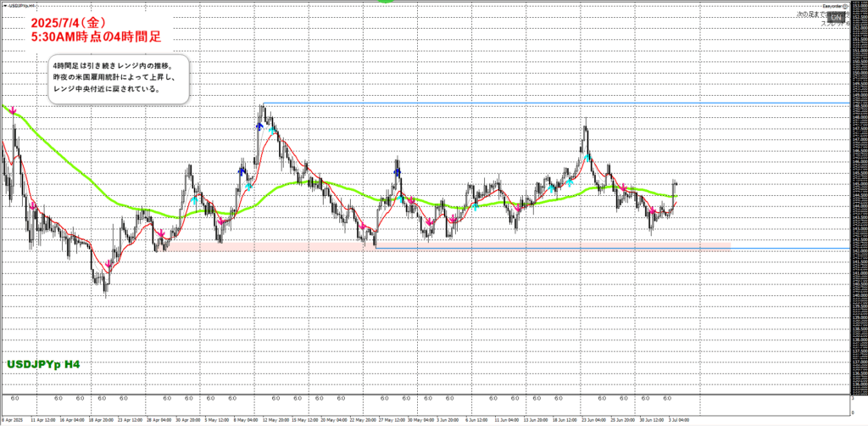The width and height of the screenshot is (868, 426).
Task: Click the 18 Apr 20:00 time label
Action: (102, 420)
